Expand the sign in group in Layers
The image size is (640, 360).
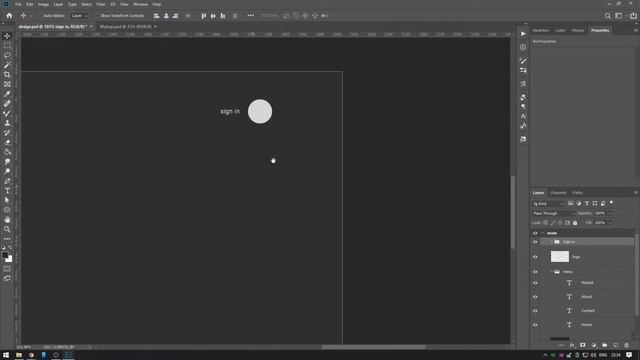click(551, 242)
